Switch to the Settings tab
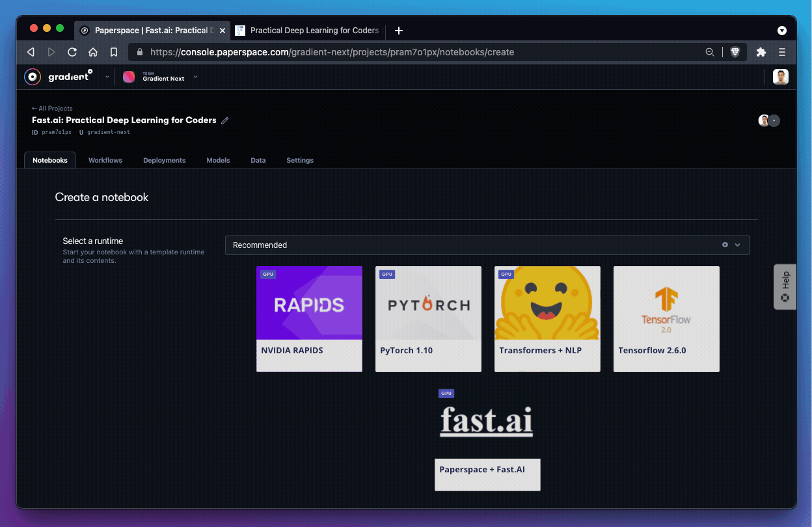The height and width of the screenshot is (527, 812). (300, 160)
